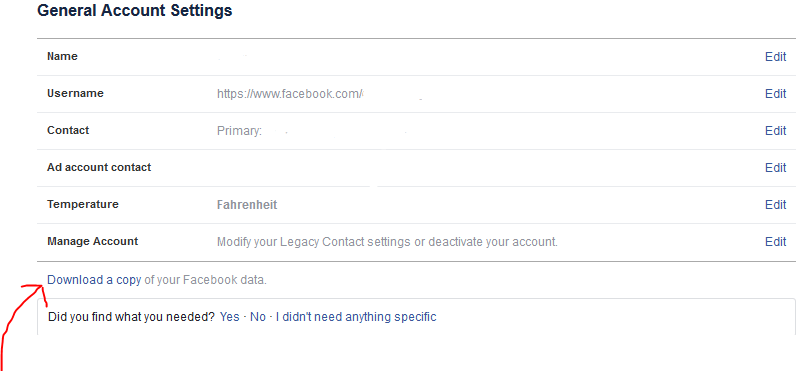805x371 pixels.
Task: Select the Contact row label
Action: (68, 130)
